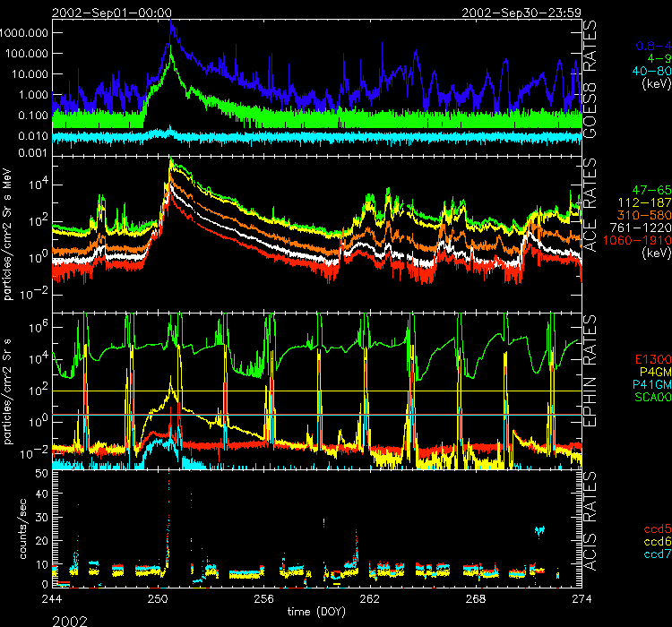
Task: Click the time (DOY) axis label
Action: tap(316, 611)
